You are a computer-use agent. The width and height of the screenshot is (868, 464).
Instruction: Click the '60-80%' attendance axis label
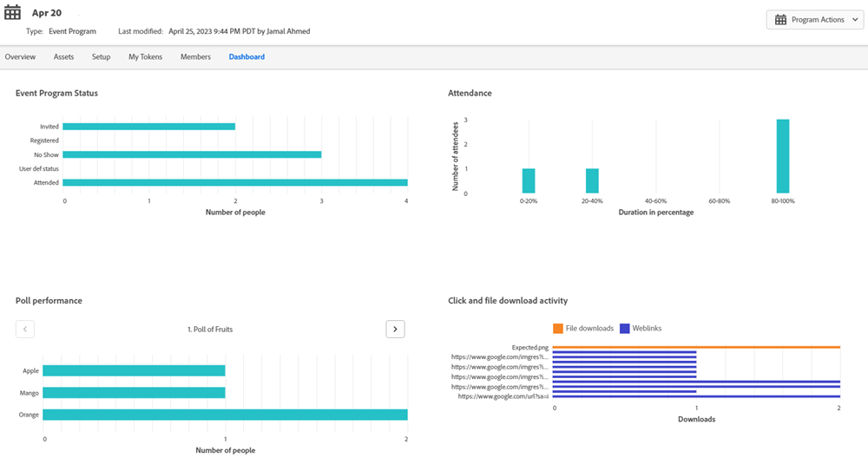719,200
